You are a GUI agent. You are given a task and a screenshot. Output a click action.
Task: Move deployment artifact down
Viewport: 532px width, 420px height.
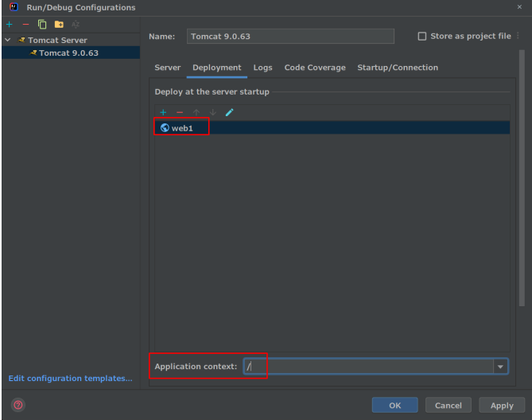coord(213,112)
